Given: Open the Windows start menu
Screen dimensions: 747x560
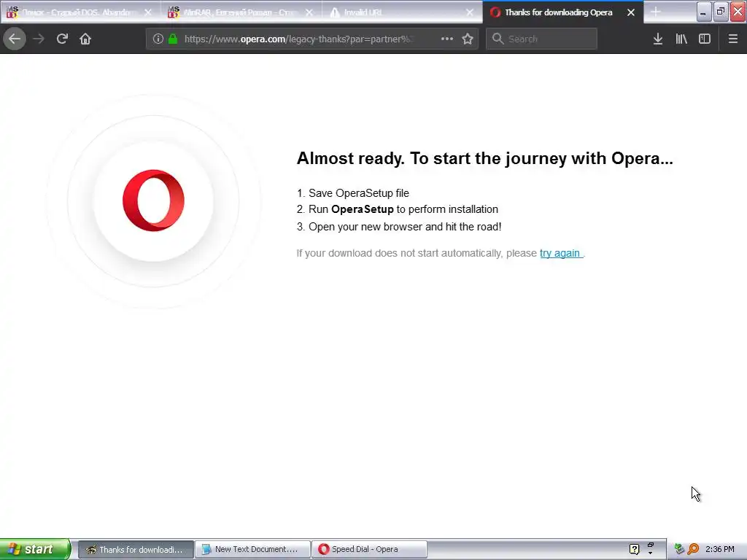Looking at the screenshot, I should pos(35,549).
